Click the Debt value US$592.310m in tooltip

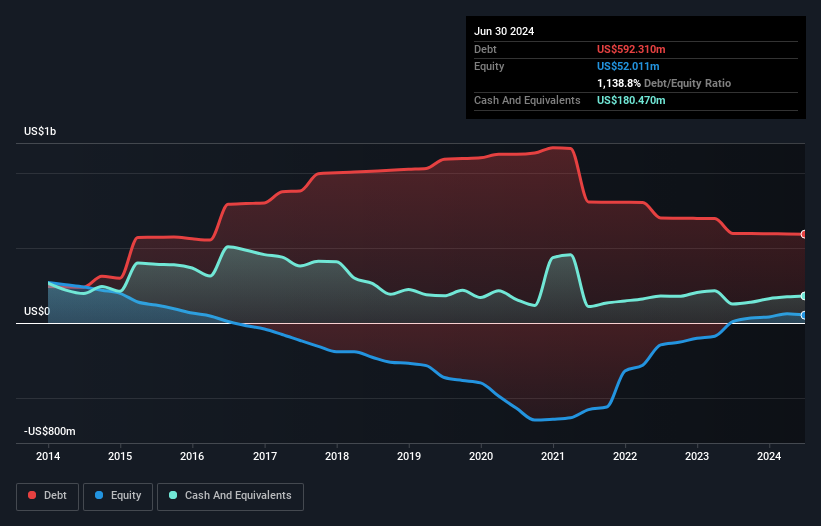631,49
